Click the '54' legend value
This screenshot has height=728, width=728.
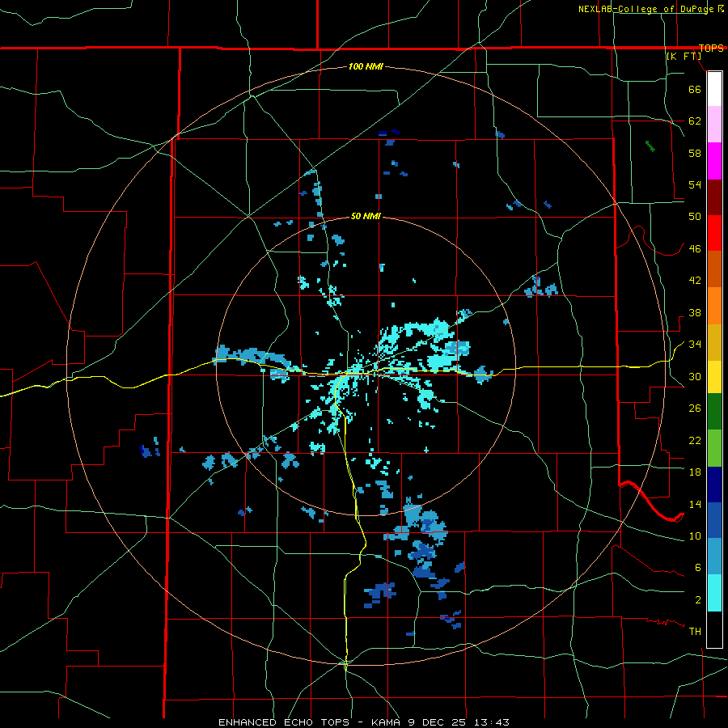point(695,184)
